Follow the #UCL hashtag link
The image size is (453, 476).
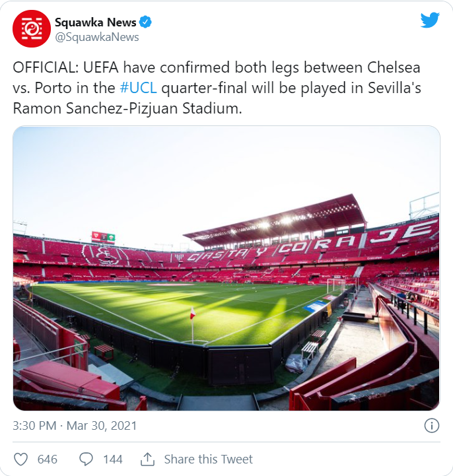pos(138,88)
